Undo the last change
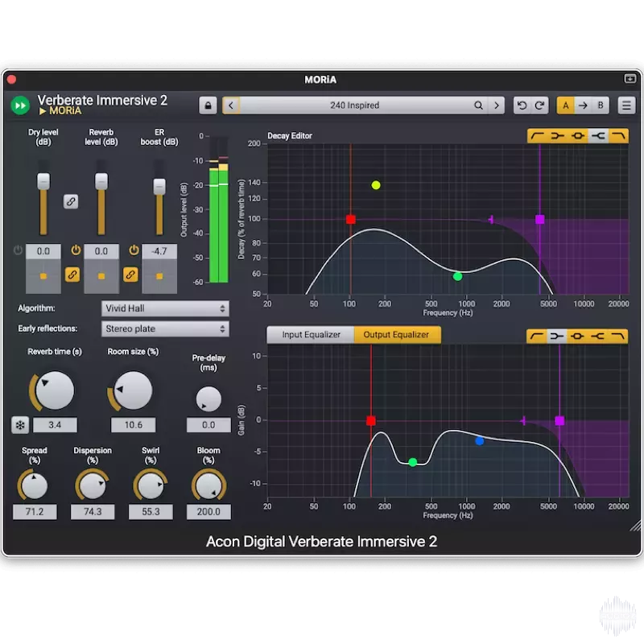 point(522,105)
